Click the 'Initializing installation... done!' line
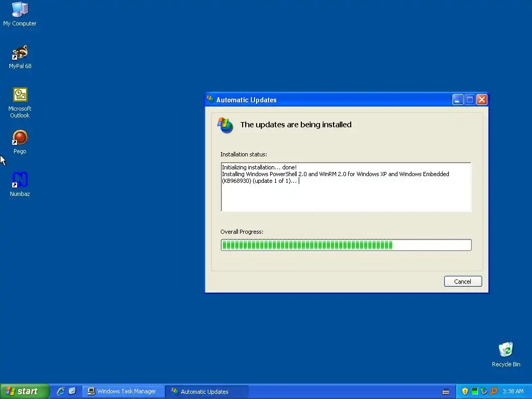This screenshot has width=532, height=399. [259, 167]
